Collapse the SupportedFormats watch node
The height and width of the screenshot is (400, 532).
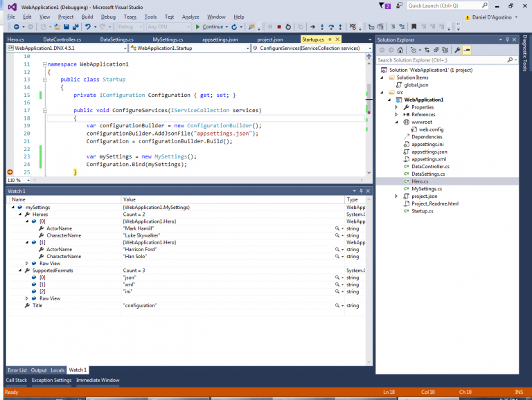(x=20, y=271)
